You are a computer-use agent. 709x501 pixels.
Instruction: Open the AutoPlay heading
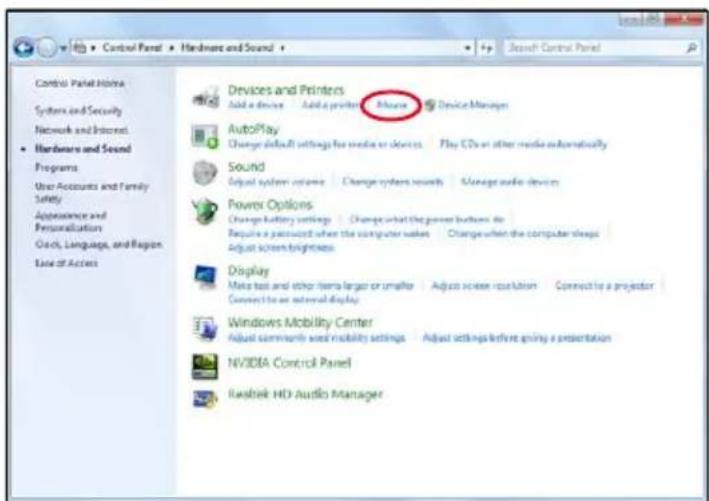point(253,129)
